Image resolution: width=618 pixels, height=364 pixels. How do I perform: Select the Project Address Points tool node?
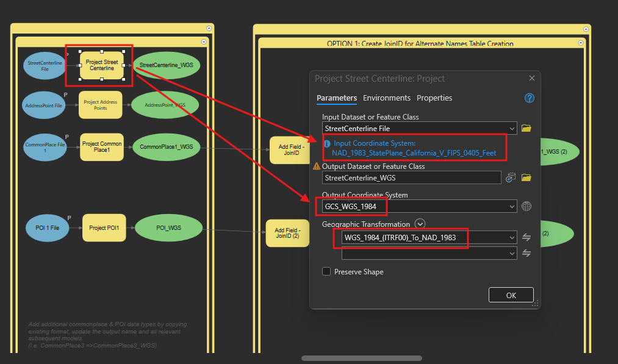[x=101, y=105]
